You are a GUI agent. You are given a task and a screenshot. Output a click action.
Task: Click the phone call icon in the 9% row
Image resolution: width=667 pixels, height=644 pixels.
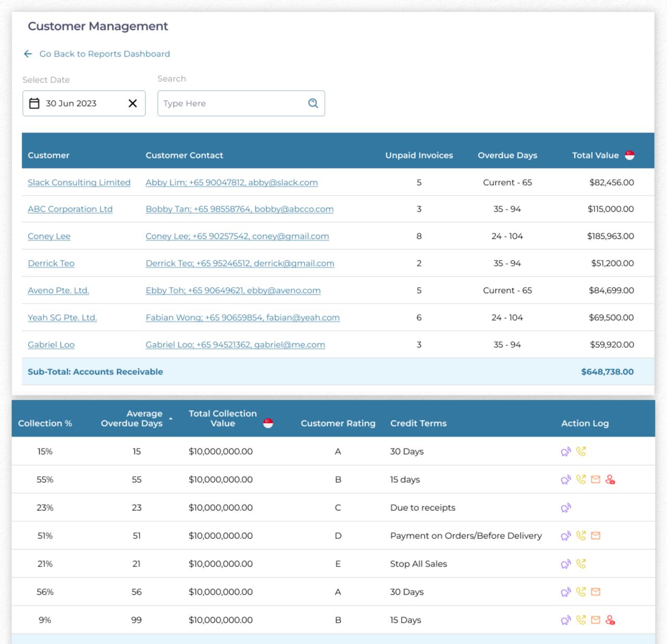[581, 620]
